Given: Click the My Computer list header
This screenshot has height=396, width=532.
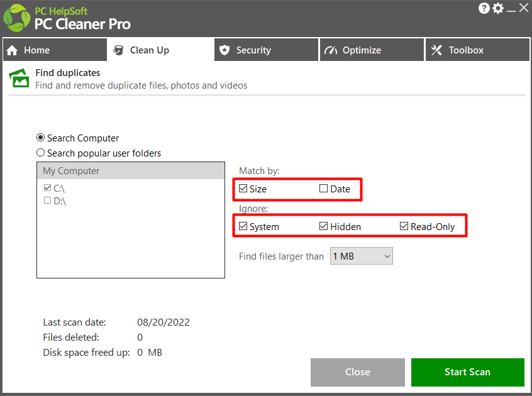Looking at the screenshot, I should coord(131,171).
